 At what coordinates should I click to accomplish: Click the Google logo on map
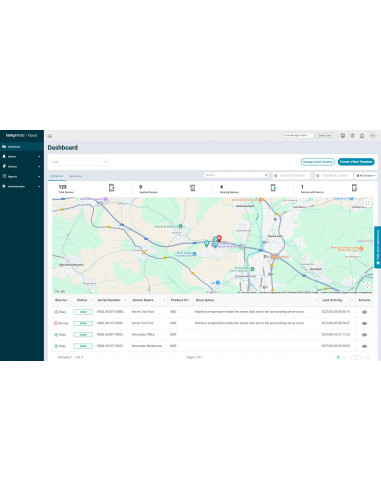tap(60, 291)
